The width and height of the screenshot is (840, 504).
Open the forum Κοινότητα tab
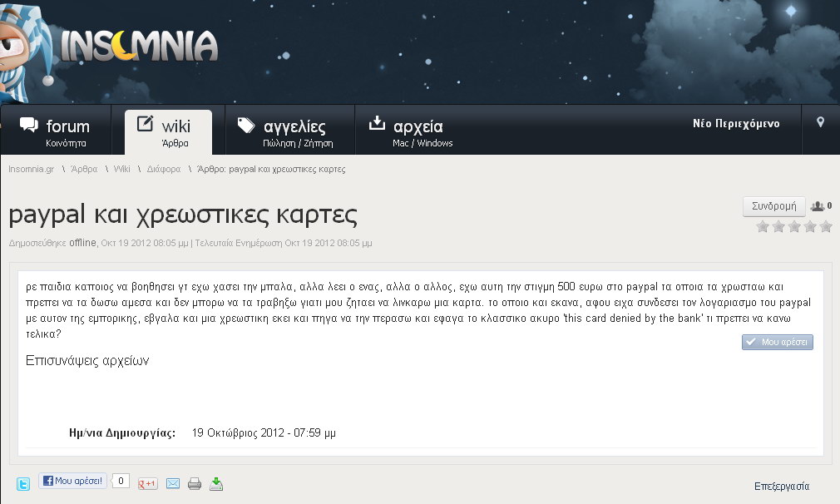pyautogui.click(x=55, y=132)
